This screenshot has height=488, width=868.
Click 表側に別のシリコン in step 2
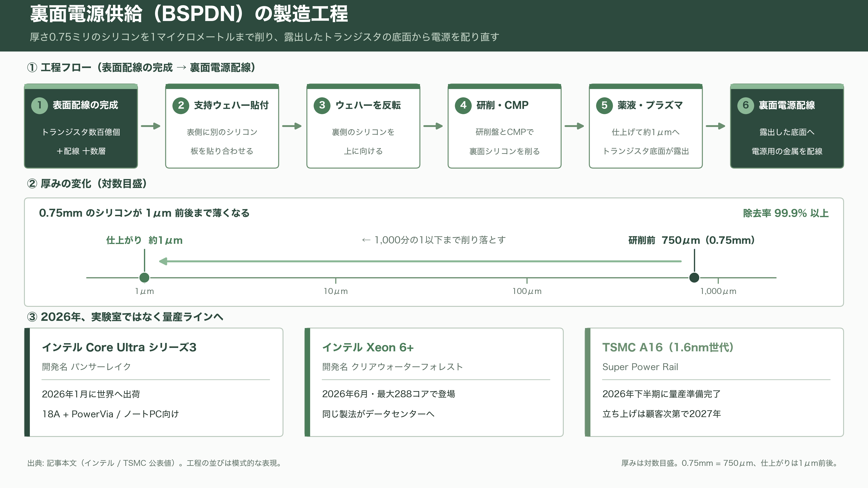click(x=222, y=132)
